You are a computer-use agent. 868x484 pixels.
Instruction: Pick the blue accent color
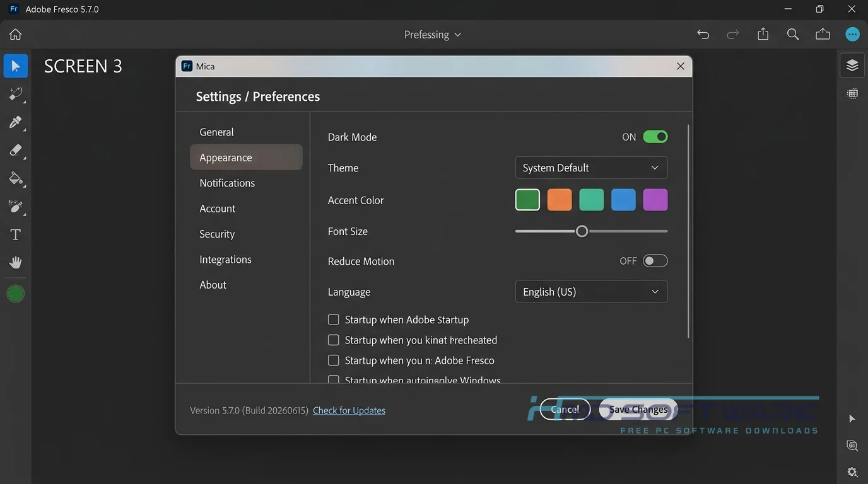coord(623,200)
